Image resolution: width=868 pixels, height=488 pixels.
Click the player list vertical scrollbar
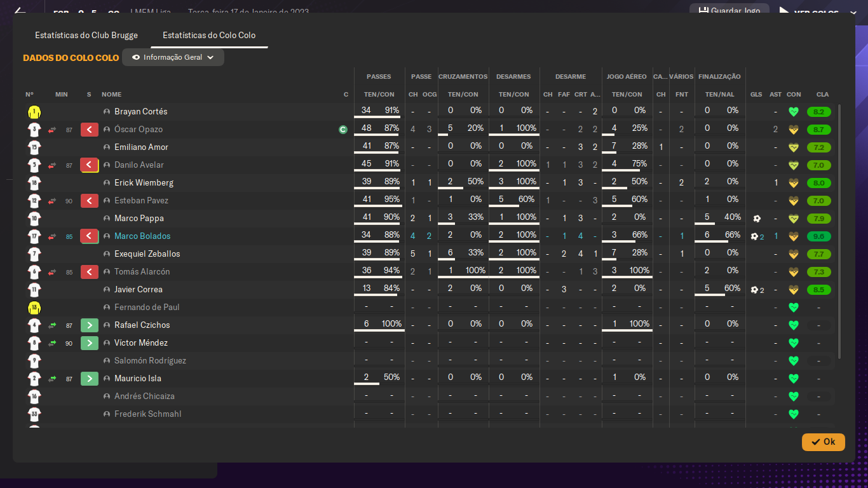[839, 232]
